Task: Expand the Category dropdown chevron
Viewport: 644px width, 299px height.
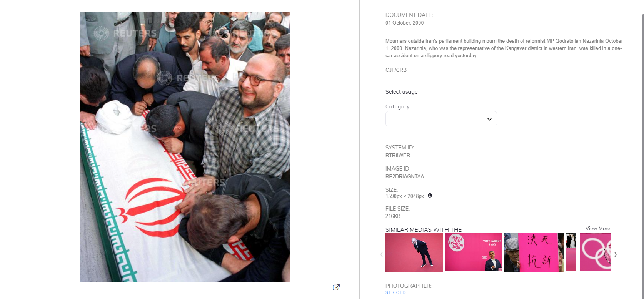Action: tap(489, 119)
